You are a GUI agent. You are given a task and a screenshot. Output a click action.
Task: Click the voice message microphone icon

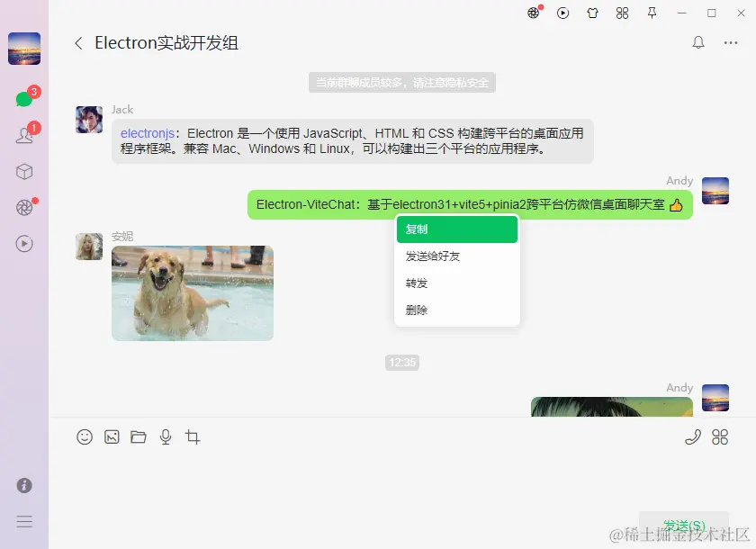click(x=165, y=436)
